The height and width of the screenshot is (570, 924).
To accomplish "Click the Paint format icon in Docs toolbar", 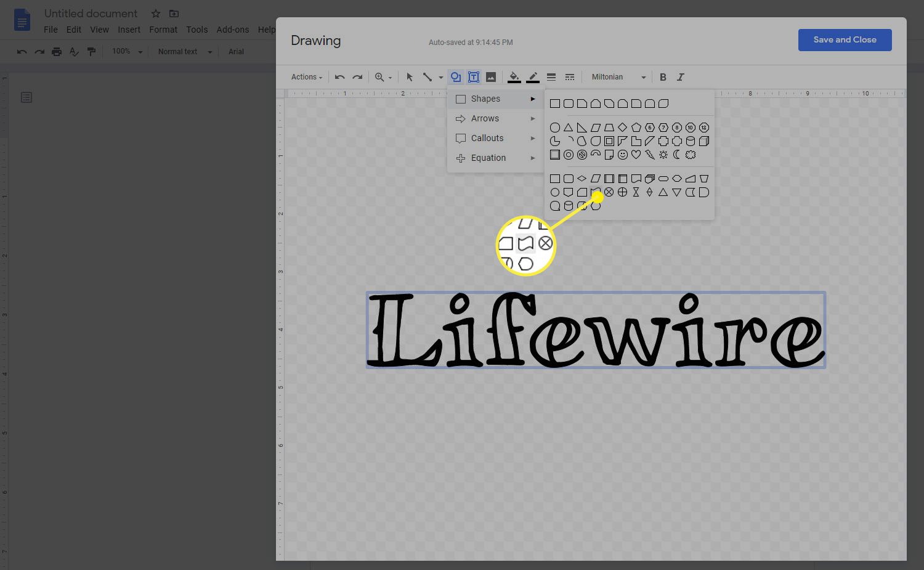I will pyautogui.click(x=91, y=52).
